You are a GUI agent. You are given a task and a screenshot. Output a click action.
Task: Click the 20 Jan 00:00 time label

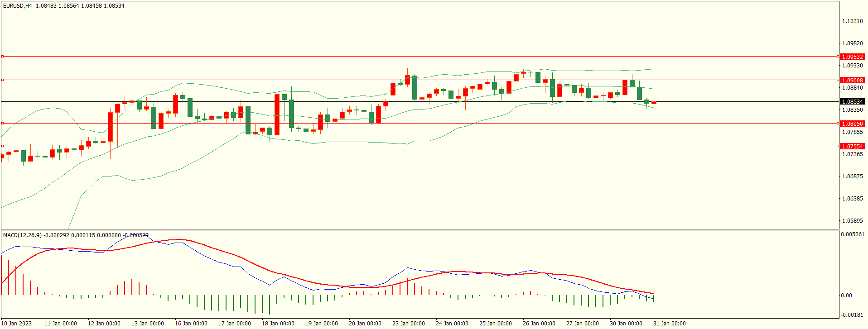[x=365, y=323]
